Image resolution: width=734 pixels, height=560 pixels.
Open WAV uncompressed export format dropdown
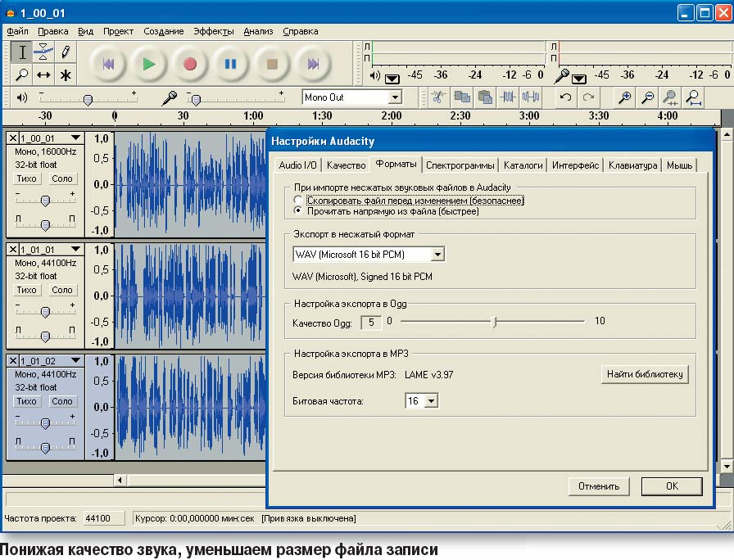(x=437, y=255)
